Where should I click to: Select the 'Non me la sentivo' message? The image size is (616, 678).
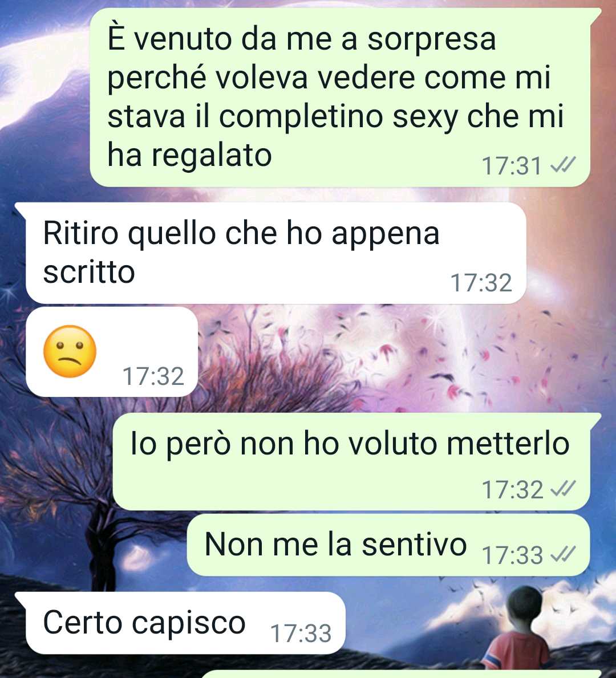point(388,545)
